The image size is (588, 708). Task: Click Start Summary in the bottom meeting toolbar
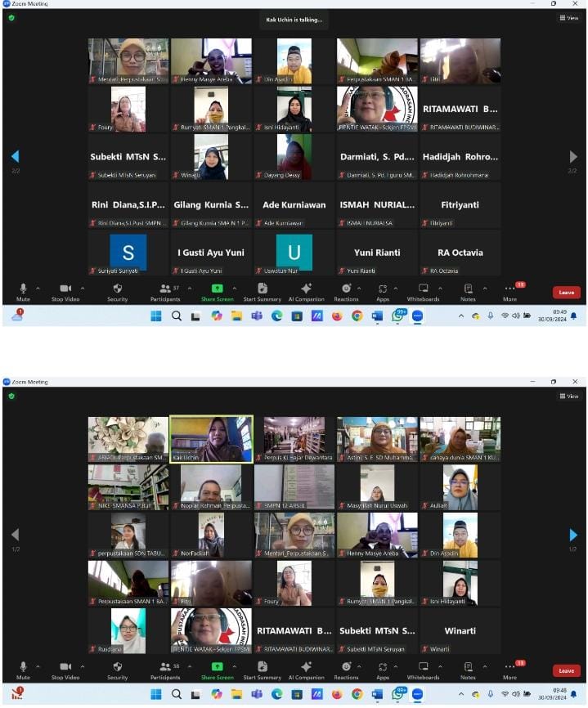pos(262,670)
